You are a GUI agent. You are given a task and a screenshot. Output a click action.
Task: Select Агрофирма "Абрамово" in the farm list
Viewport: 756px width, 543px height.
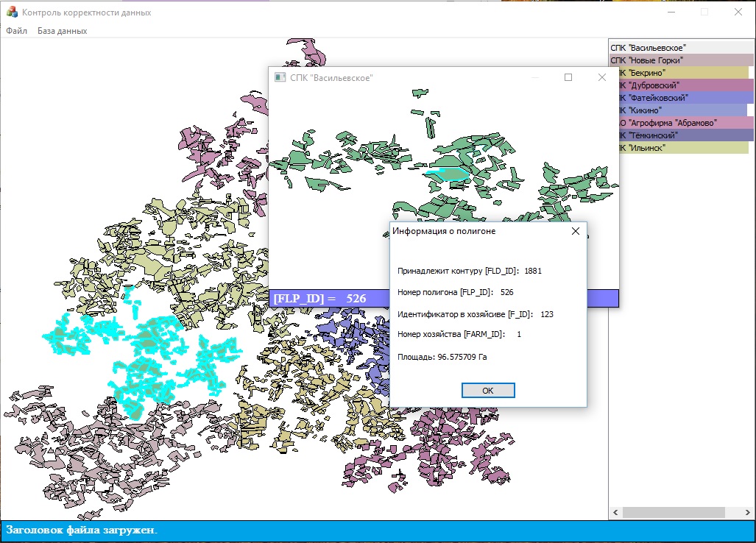[686, 123]
